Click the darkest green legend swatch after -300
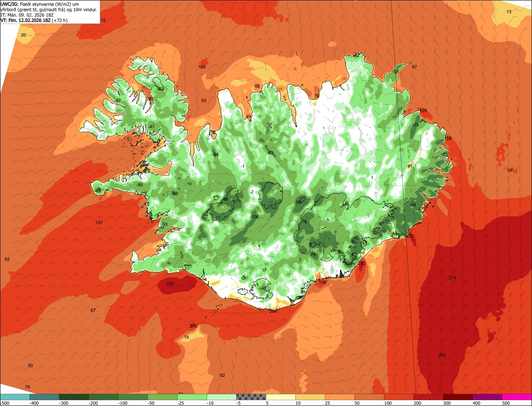 click(x=74, y=397)
